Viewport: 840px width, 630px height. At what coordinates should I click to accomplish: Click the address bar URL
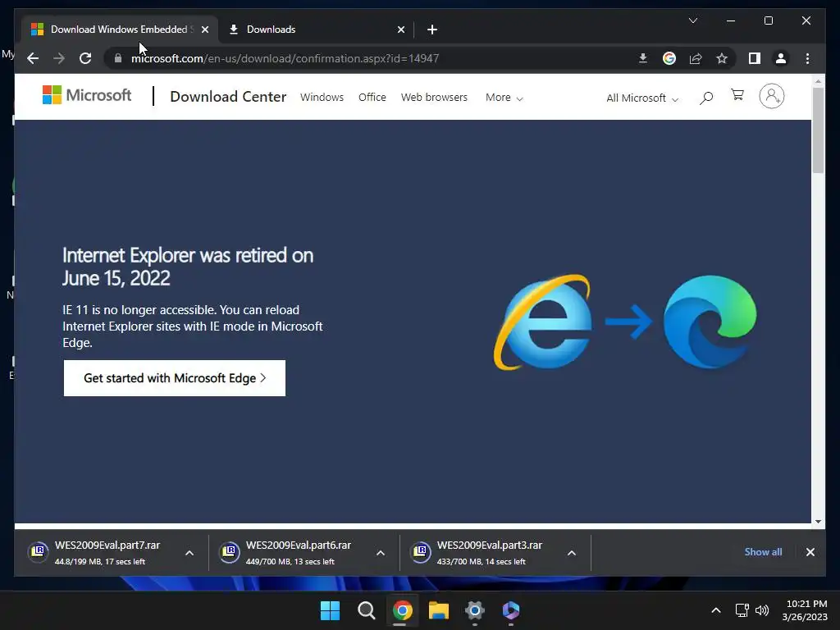tap(285, 58)
